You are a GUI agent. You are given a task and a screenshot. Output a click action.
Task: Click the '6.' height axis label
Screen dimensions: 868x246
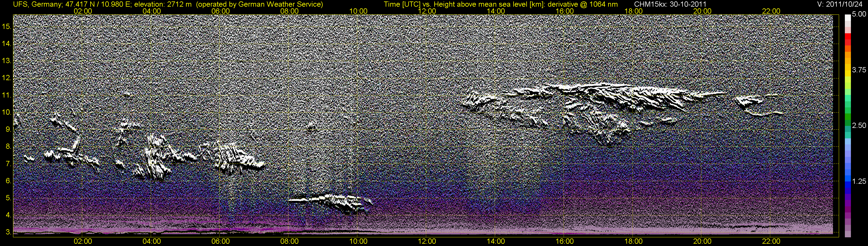[x=8, y=181]
